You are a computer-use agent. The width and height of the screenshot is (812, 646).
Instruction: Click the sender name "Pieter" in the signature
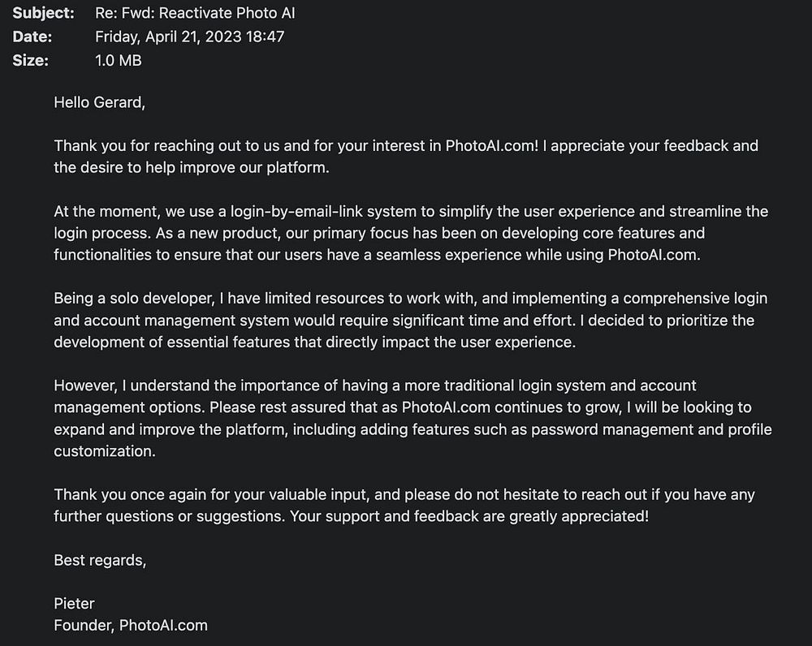(74, 603)
